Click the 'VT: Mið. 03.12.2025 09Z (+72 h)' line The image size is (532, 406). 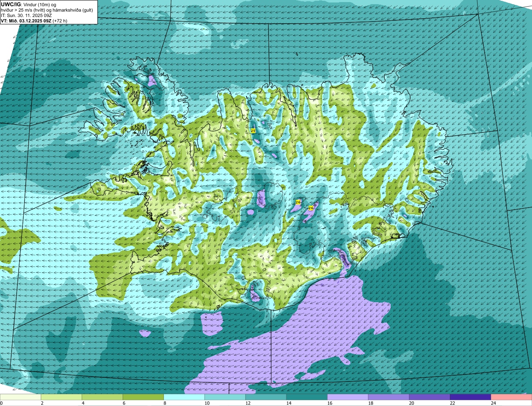pos(34,20)
